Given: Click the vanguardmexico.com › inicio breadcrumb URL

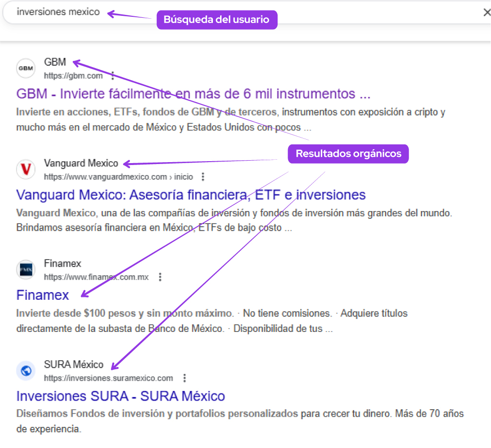Looking at the screenshot, I should coord(118,177).
